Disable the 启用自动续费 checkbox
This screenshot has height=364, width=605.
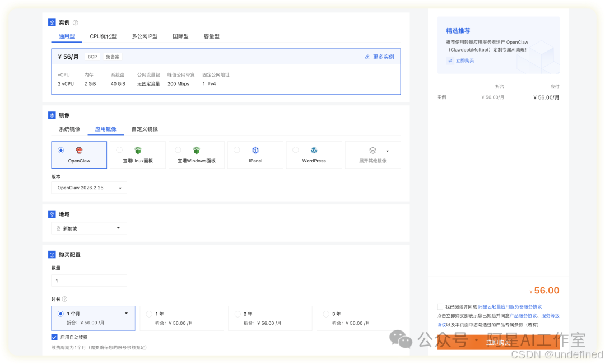coord(54,337)
